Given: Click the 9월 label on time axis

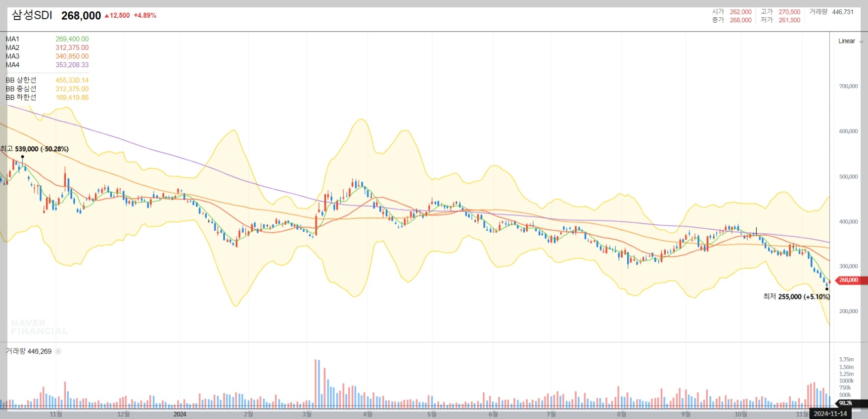Looking at the screenshot, I should 686,414.
